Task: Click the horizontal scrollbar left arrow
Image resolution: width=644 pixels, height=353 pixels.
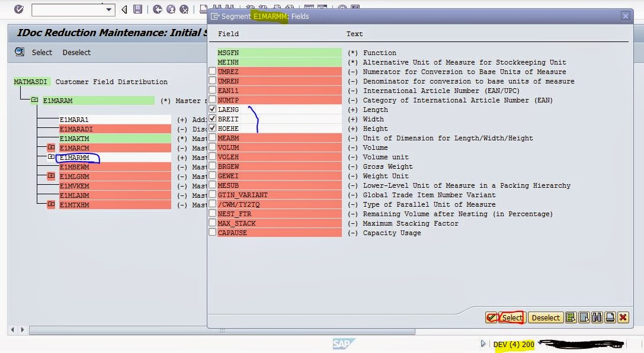Action: pos(12,329)
